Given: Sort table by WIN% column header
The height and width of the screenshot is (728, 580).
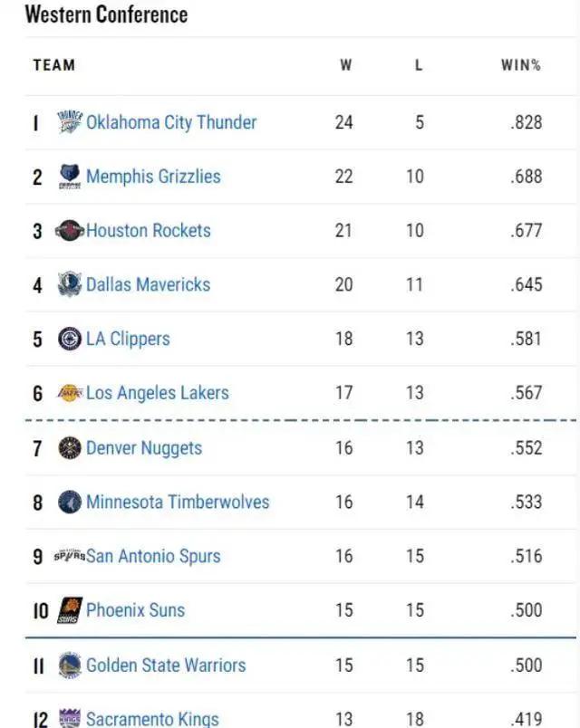Looking at the screenshot, I should coord(520,65).
